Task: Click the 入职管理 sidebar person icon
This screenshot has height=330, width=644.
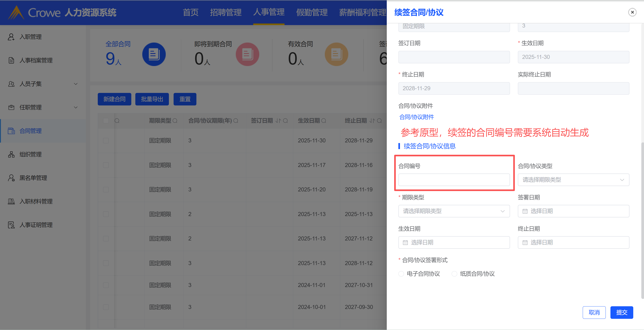Action: pos(11,37)
